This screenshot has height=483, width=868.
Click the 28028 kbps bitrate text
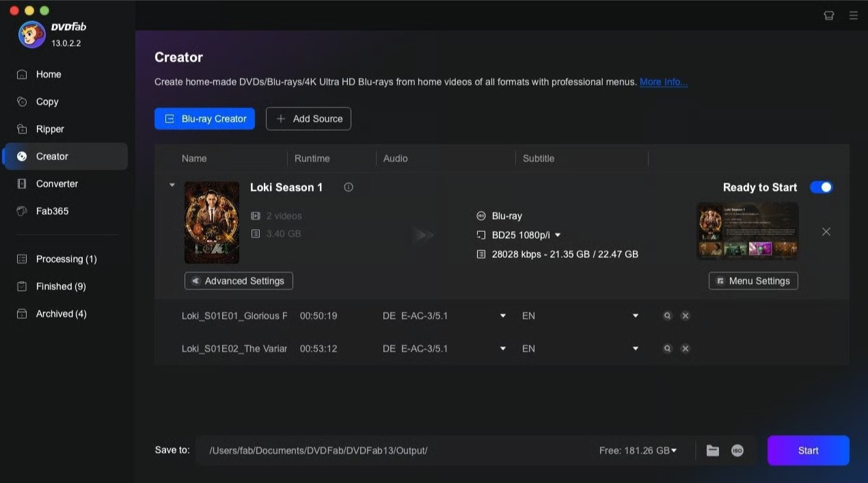point(565,254)
